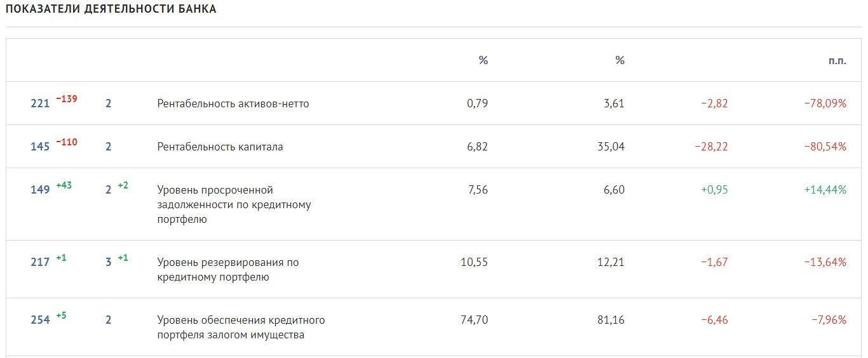Open Уровень обеспечения кредитного портфеля залогом имущества

(241, 328)
